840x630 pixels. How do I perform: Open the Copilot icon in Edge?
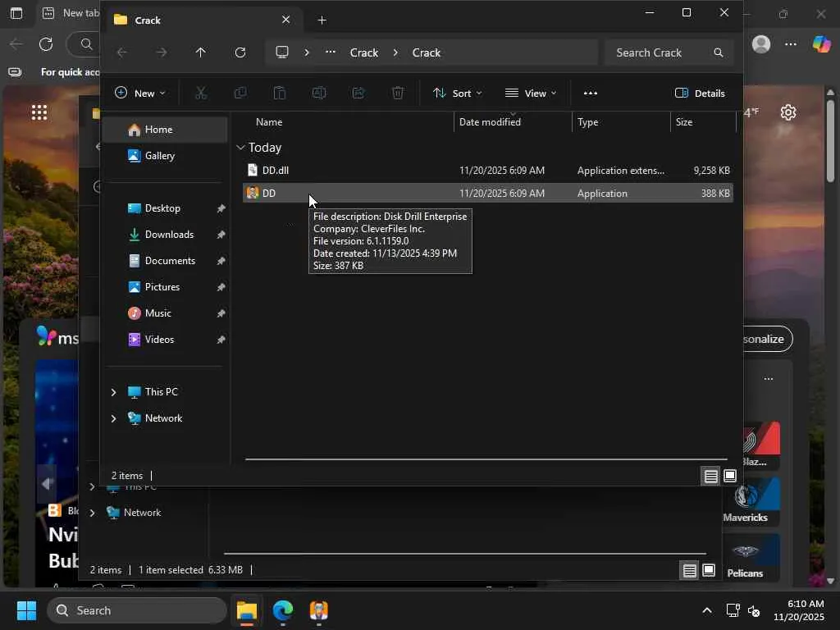point(821,44)
